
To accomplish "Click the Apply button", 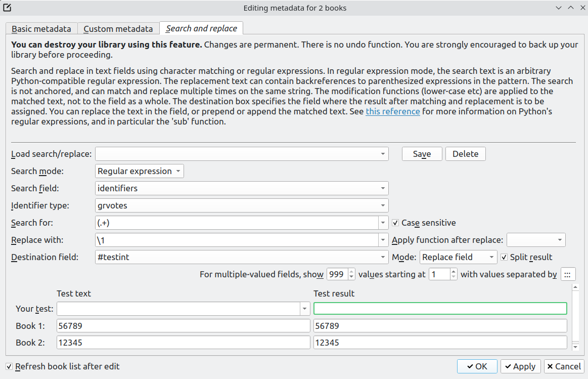I will 520,366.
